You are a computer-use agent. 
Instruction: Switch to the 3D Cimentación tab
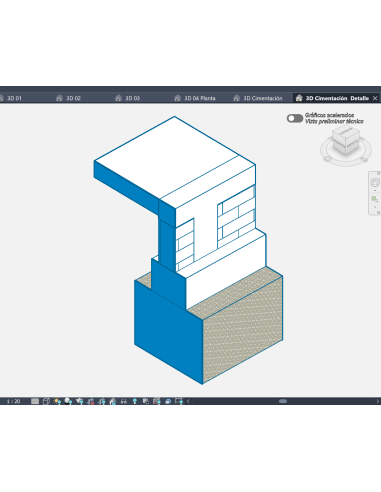(258, 98)
